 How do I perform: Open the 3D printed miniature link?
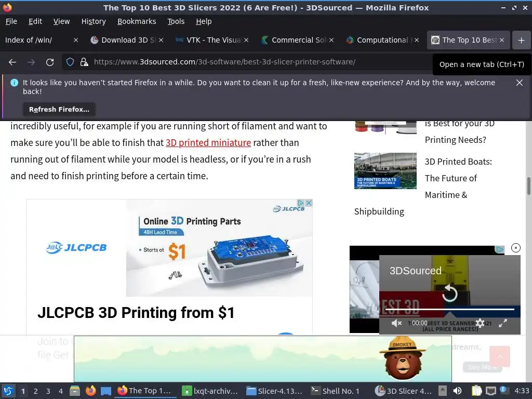[208, 142]
